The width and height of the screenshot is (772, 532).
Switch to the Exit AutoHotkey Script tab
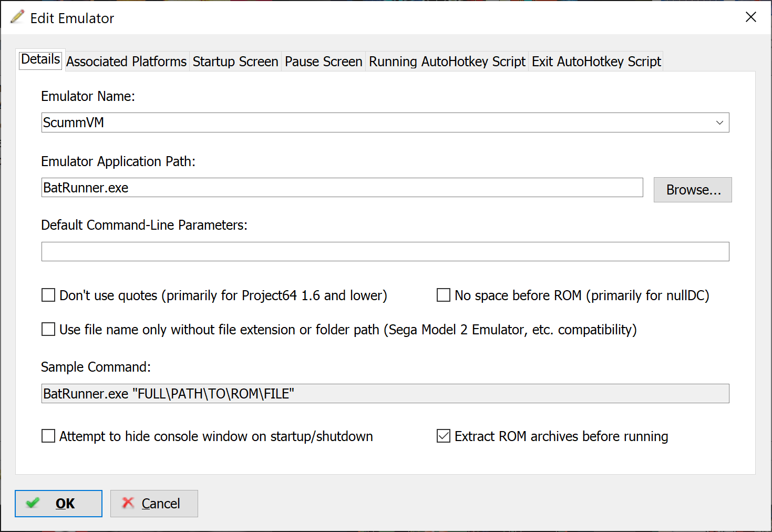pos(596,62)
